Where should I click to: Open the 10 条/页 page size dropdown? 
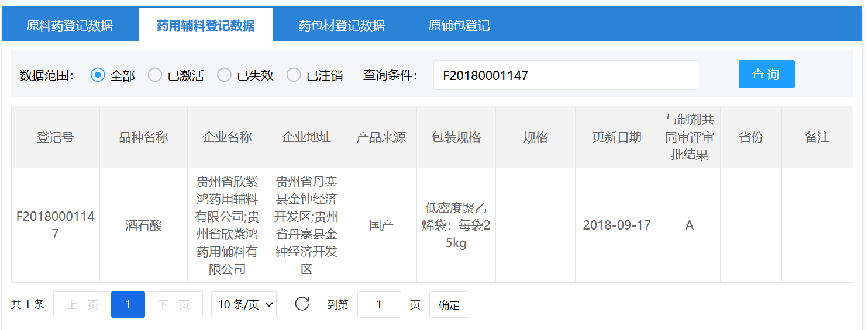coord(244,304)
